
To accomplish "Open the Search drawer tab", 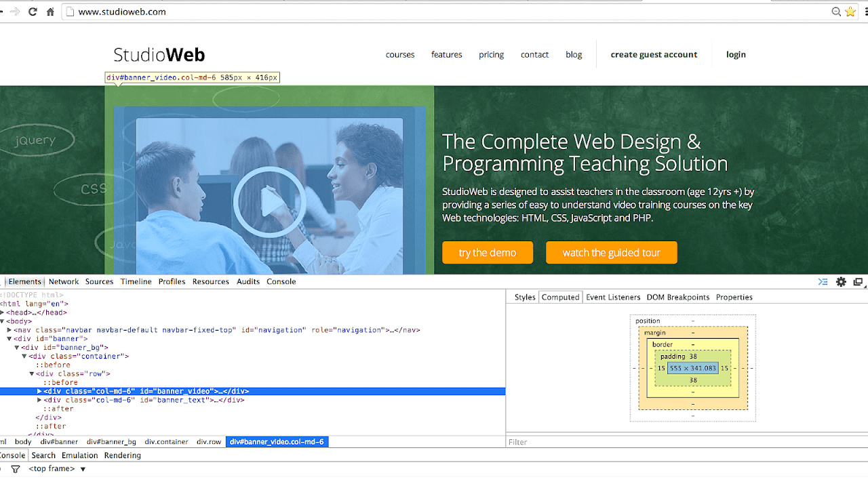I will (x=43, y=455).
